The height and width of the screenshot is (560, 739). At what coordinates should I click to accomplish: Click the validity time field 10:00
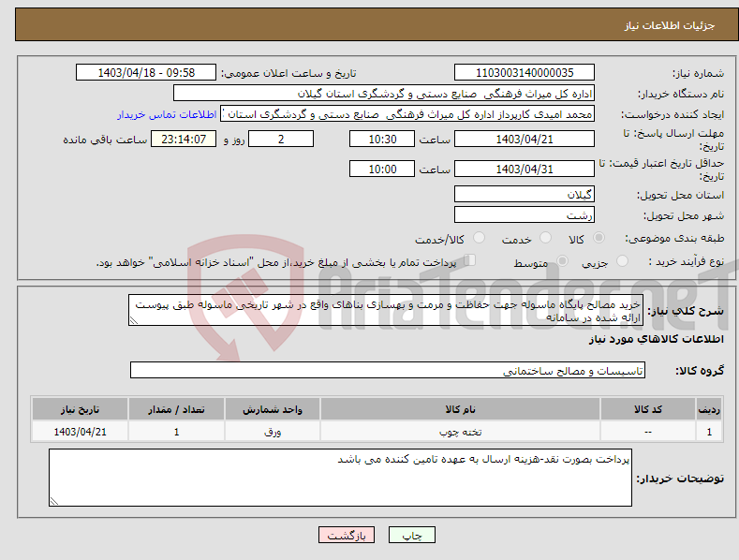pyautogui.click(x=382, y=169)
